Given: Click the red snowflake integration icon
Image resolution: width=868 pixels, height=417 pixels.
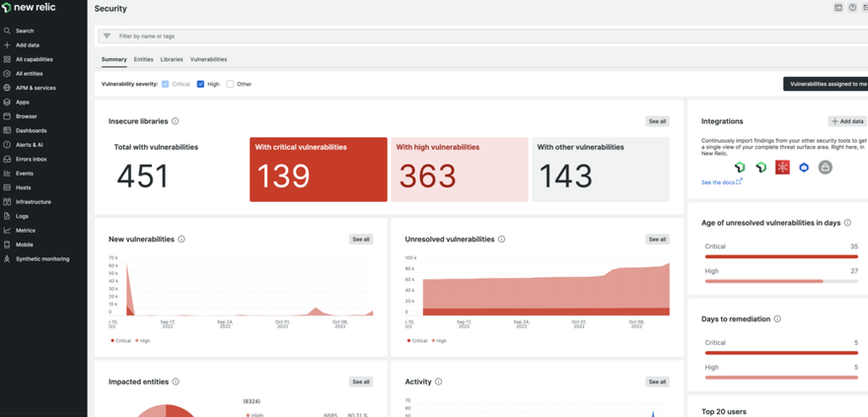Looking at the screenshot, I should (782, 168).
